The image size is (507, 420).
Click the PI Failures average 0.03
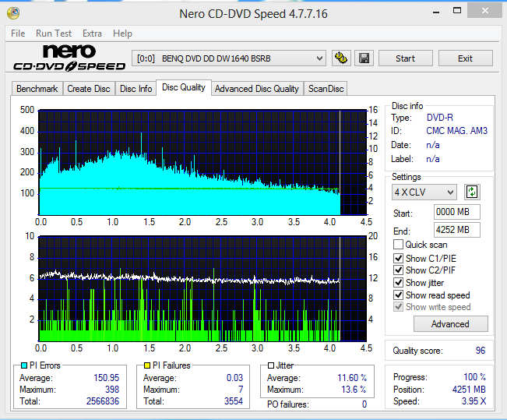click(x=234, y=378)
